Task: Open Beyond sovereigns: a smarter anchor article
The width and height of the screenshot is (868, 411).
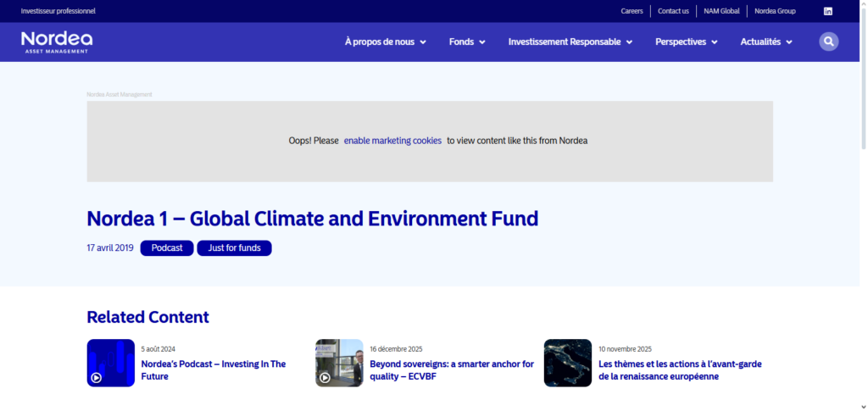Action: point(452,370)
